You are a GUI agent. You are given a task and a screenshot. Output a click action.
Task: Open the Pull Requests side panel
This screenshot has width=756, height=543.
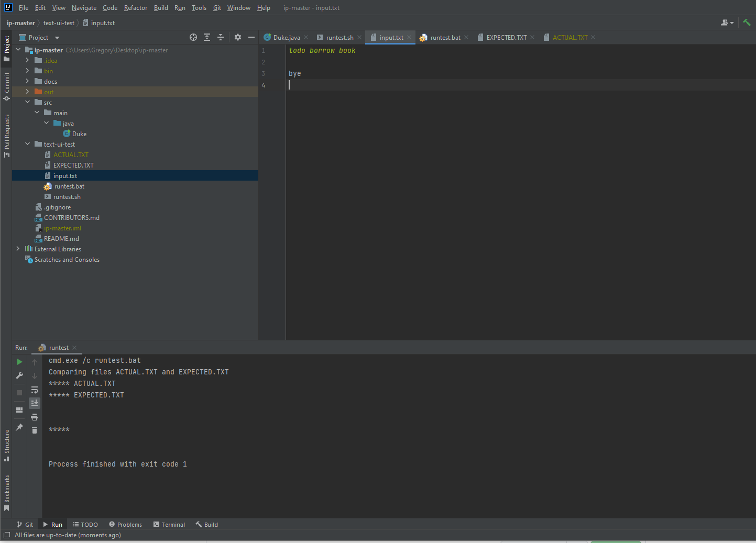[x=7, y=136]
